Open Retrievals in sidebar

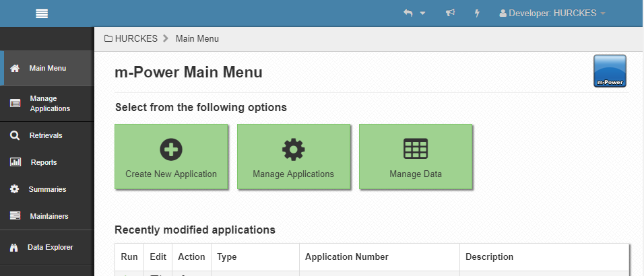[47, 135]
